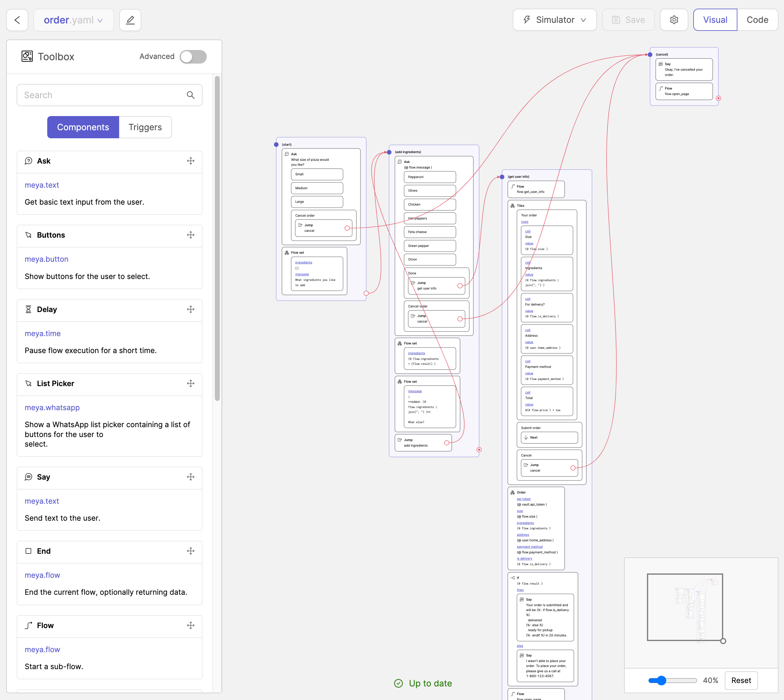Click the Buttons component move handle
Screen dimensions: 784x700
pyautogui.click(x=191, y=235)
